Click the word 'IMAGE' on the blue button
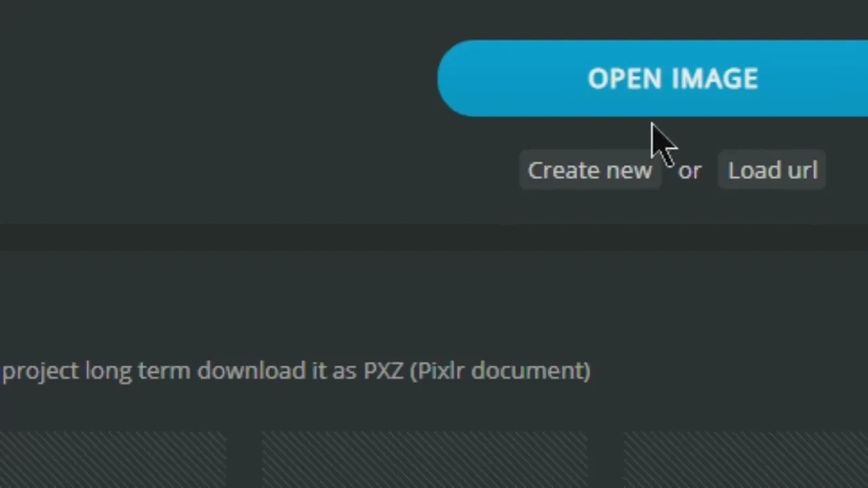 click(x=715, y=79)
